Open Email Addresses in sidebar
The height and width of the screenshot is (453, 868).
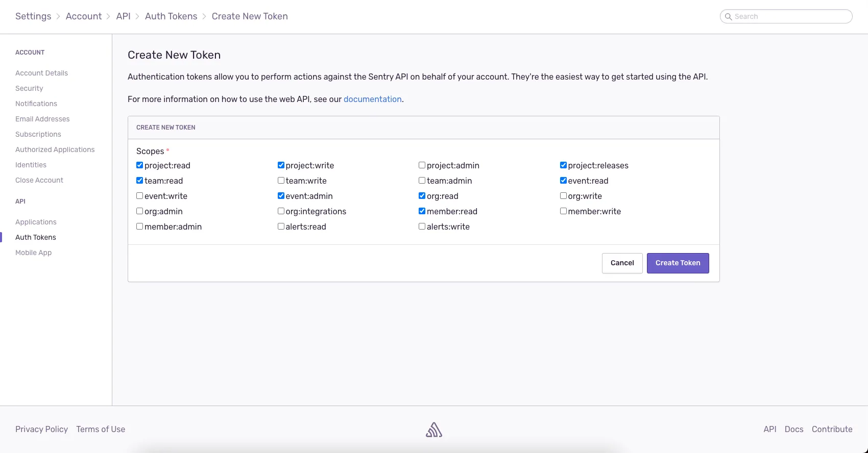pyautogui.click(x=42, y=119)
